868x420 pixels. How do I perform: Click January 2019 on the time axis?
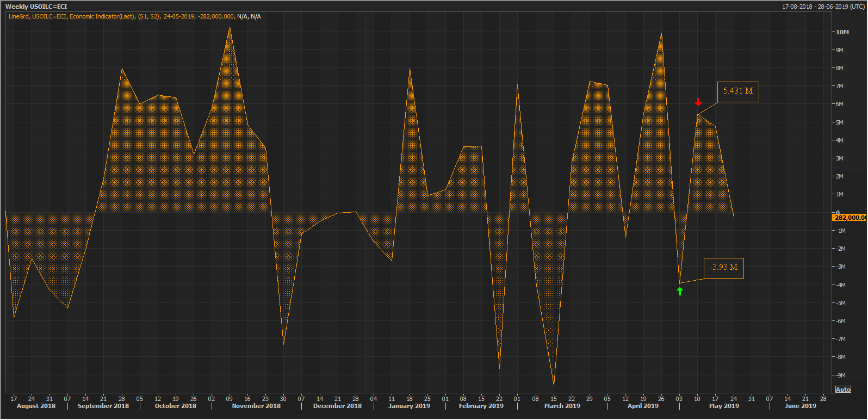(409, 406)
